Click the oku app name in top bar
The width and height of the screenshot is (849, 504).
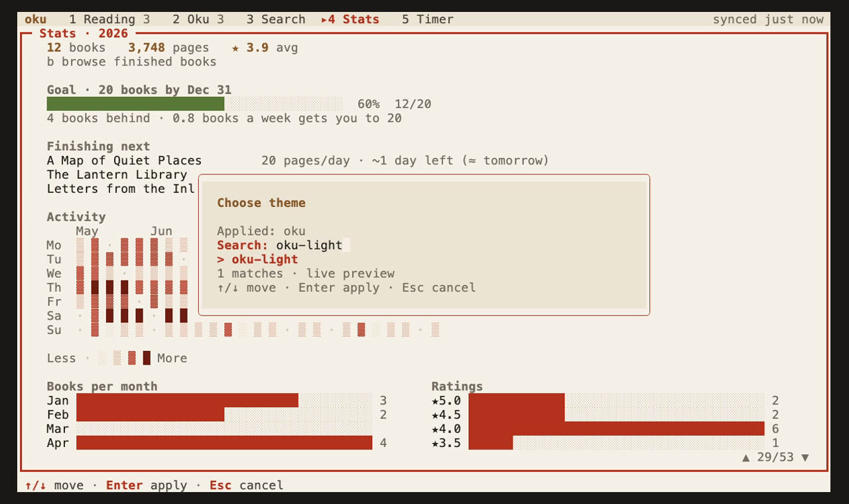(x=36, y=19)
